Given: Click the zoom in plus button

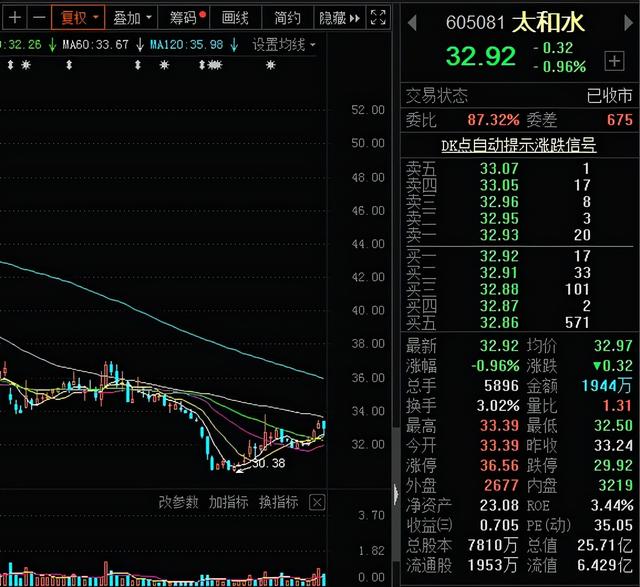Looking at the screenshot, I should pos(15,18).
